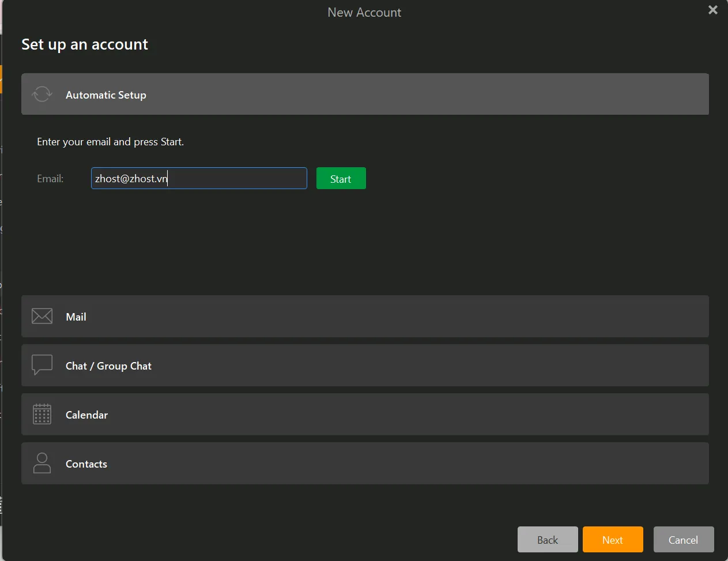The image size is (728, 561).
Task: Click the "Set up an account" heading
Action: click(85, 44)
